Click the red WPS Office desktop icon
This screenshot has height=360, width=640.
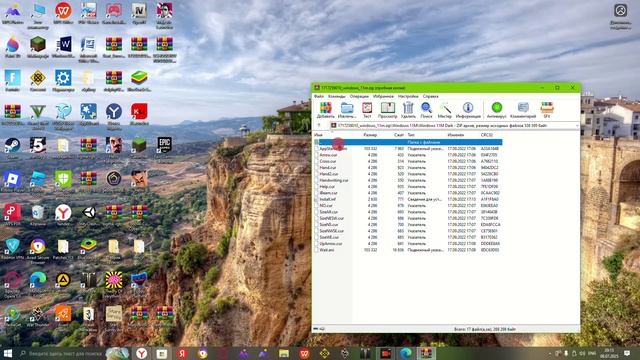(63, 11)
